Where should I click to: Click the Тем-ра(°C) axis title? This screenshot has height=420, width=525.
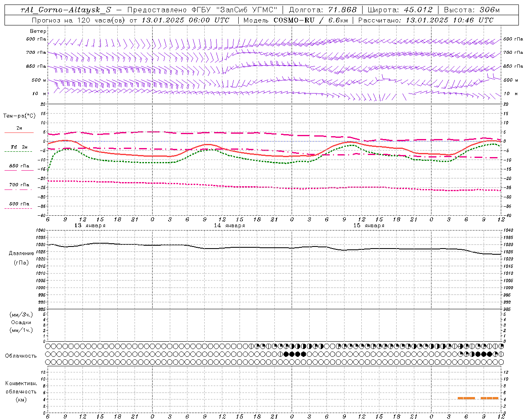click(19, 116)
